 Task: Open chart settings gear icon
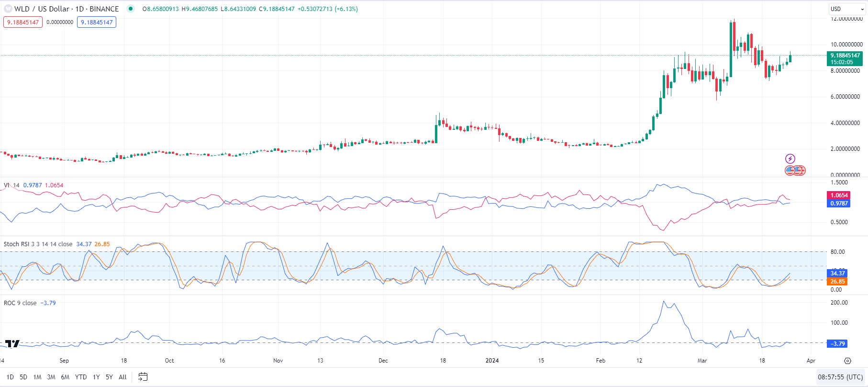click(x=847, y=361)
